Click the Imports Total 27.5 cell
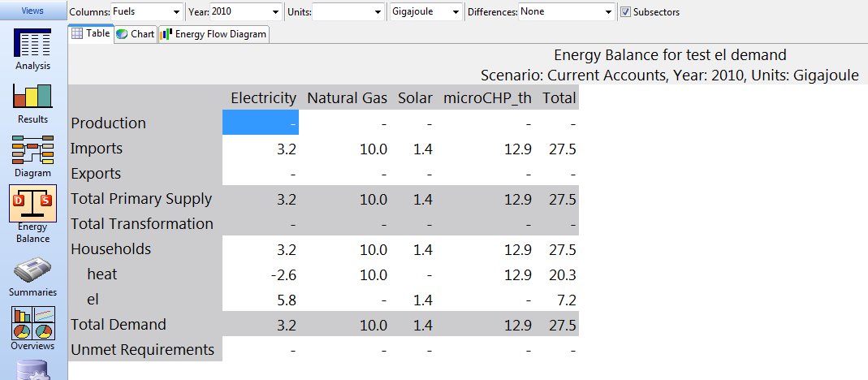Image resolution: width=868 pixels, height=380 pixels. click(x=559, y=149)
